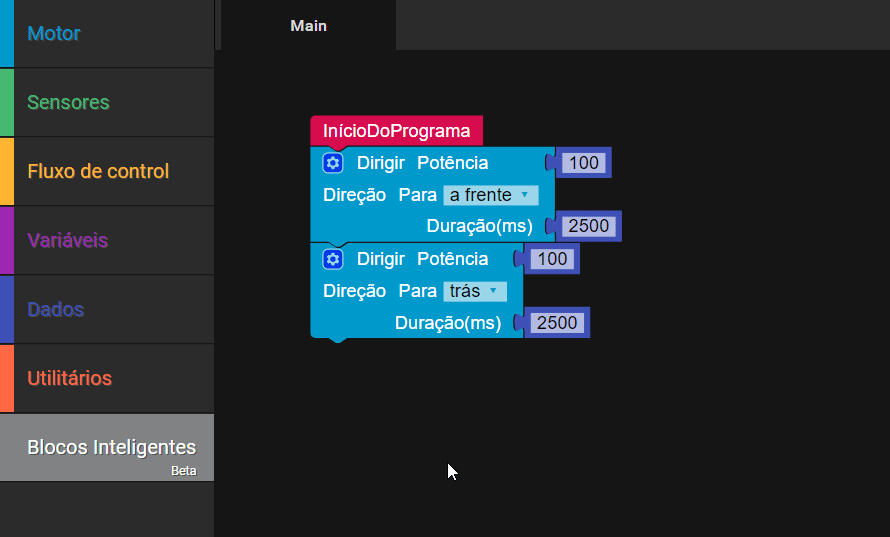This screenshot has width=890, height=537.
Task: Click gear icon on second Dirigir block
Action: tap(333, 259)
